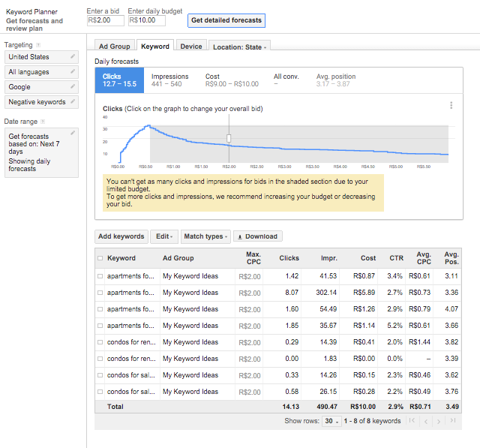Grab the bid slider handle on graph
The width and height of the screenshot is (480, 448).
point(229,138)
